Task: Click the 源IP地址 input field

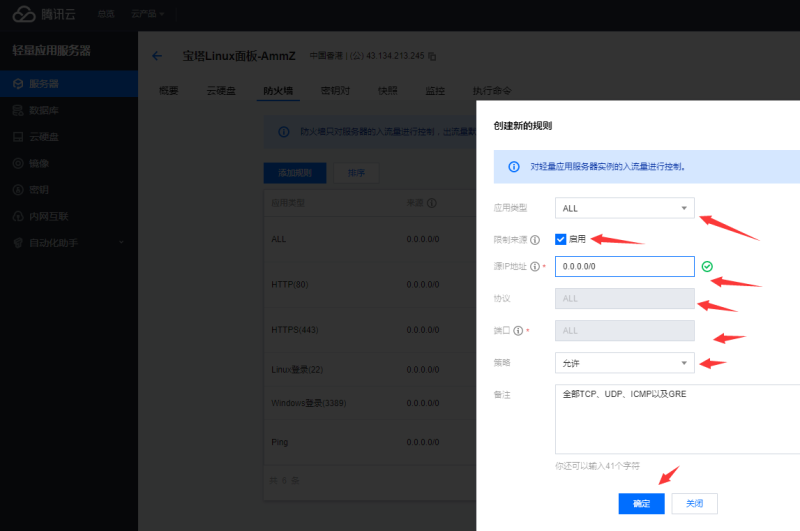Action: (x=624, y=266)
